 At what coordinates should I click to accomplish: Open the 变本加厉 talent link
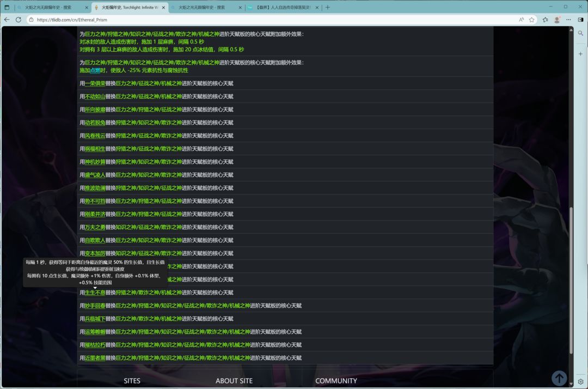(x=95, y=253)
